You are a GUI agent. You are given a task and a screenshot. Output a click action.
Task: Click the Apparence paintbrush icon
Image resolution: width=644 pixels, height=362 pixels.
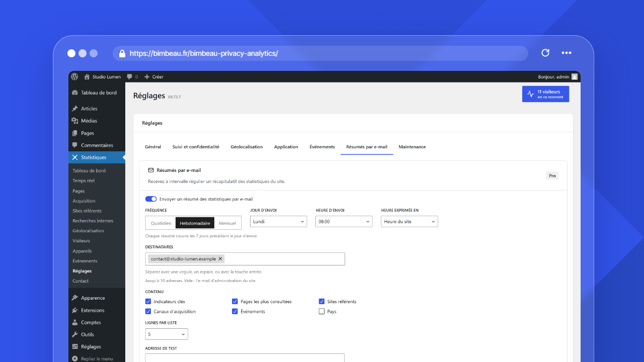75,298
